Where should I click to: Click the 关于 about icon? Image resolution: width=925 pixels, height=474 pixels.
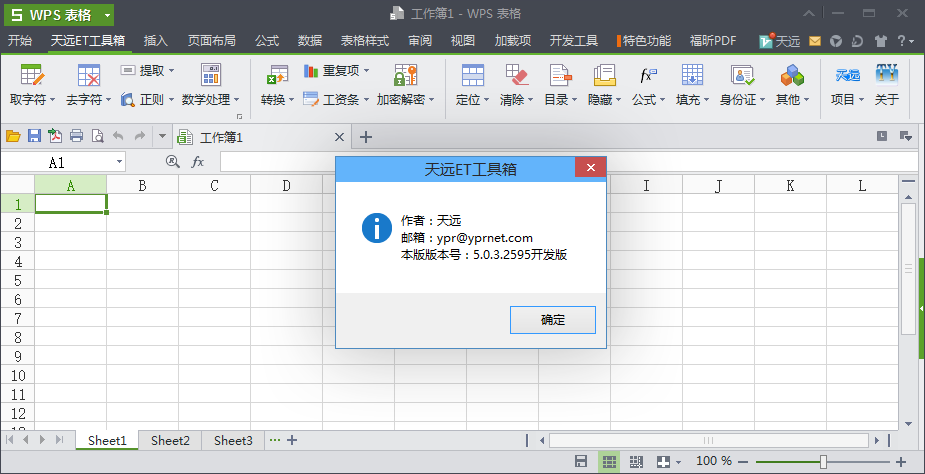[887, 76]
